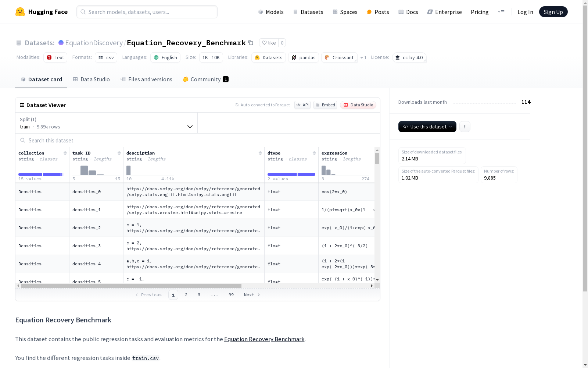Viewport: 588px width, 368px height.
Task: Click the task_ID lengths histogram
Action: pos(96,170)
